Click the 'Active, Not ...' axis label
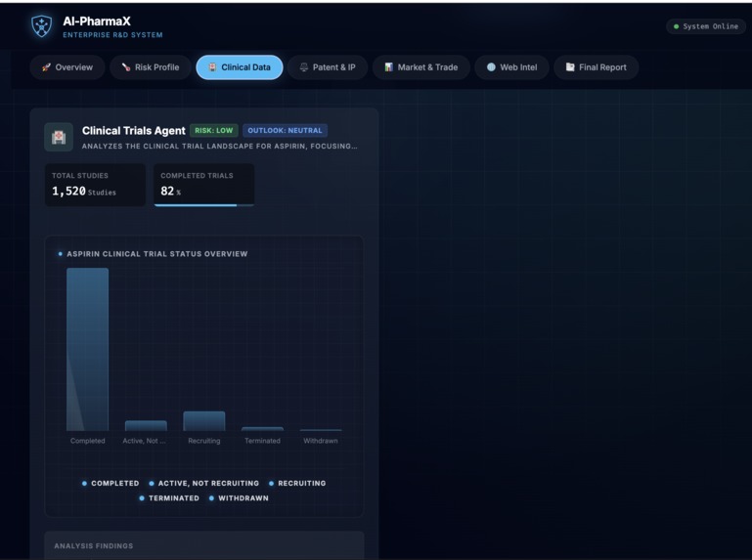The image size is (752, 560). tap(145, 441)
